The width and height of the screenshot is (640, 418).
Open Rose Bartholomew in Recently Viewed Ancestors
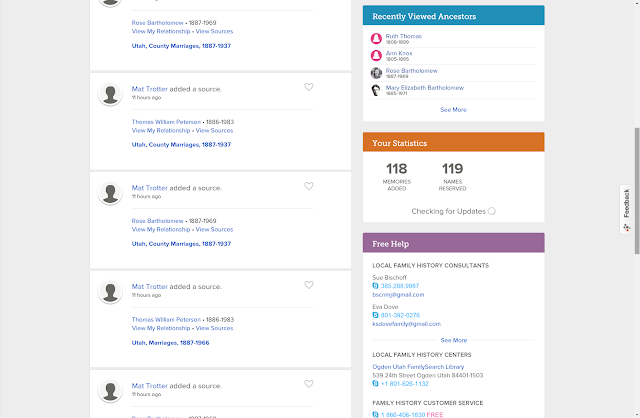coord(411,71)
